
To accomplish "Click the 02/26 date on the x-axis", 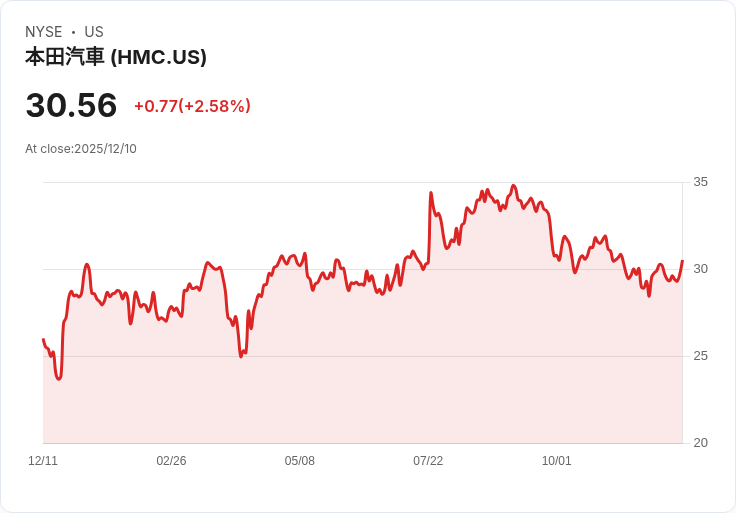I will point(171,461).
